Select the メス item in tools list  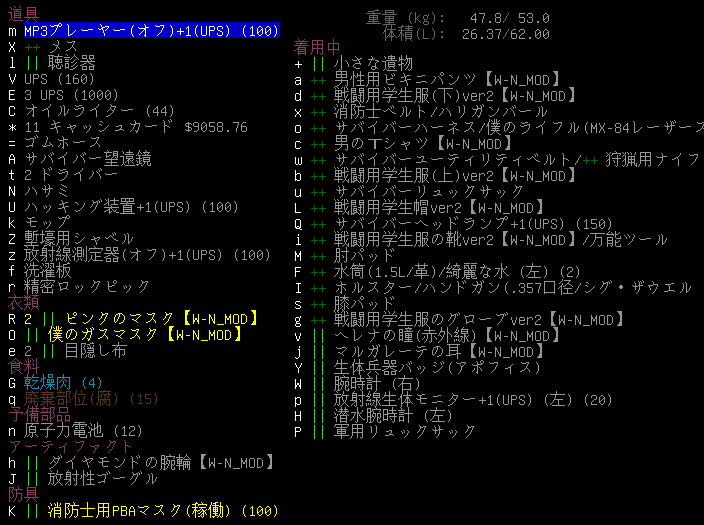point(63,47)
